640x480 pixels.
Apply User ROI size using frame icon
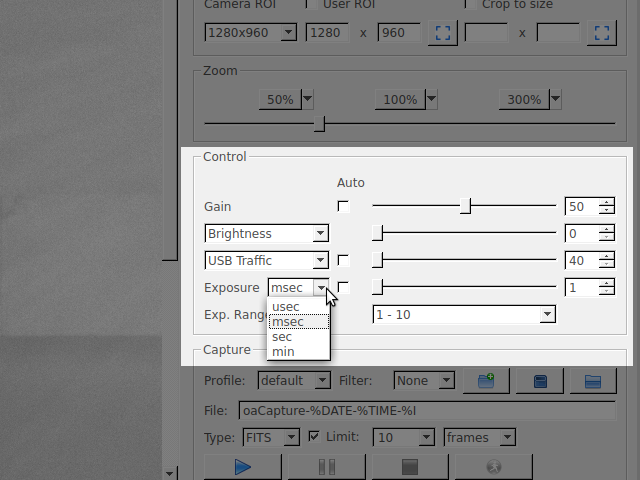pos(443,33)
